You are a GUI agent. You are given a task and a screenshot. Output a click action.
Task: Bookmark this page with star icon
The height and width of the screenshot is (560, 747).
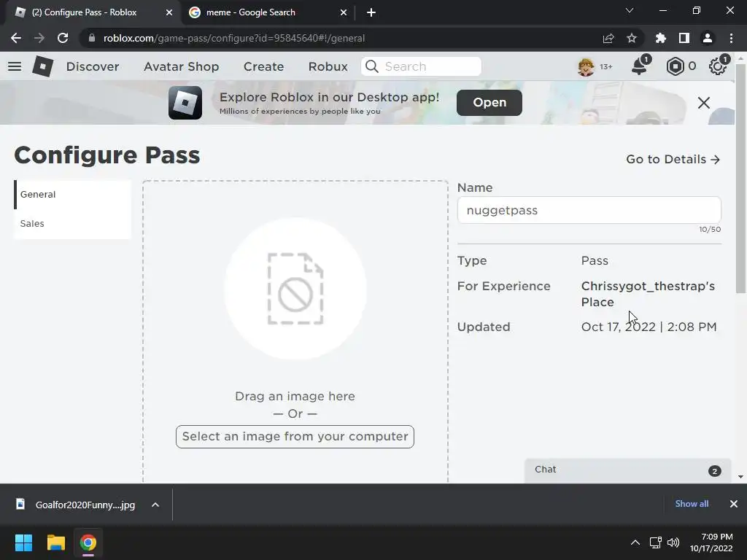(x=632, y=38)
